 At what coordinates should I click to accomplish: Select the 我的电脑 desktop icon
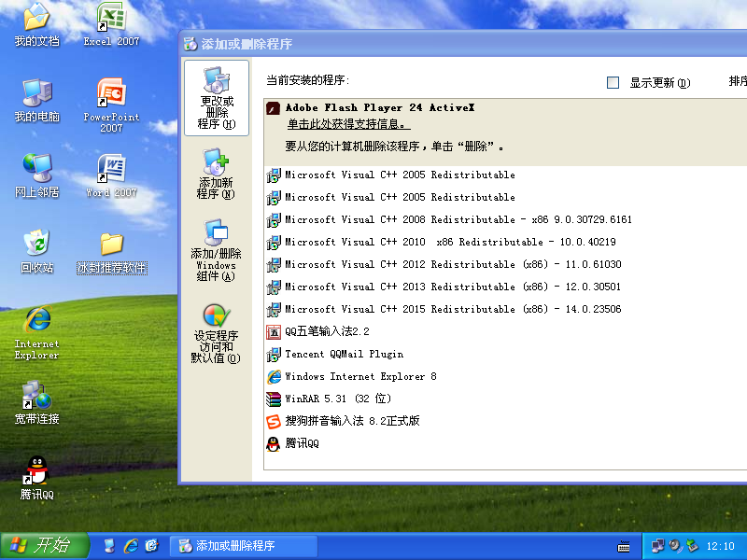[x=36, y=101]
